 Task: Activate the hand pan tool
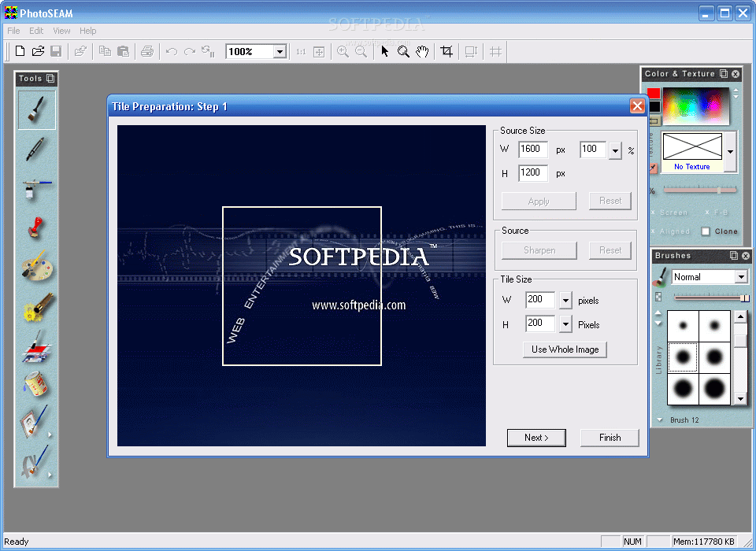[422, 52]
